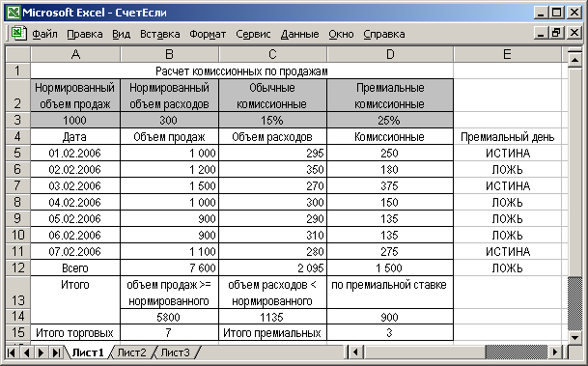Select total expenses cell 2 095

272,267
